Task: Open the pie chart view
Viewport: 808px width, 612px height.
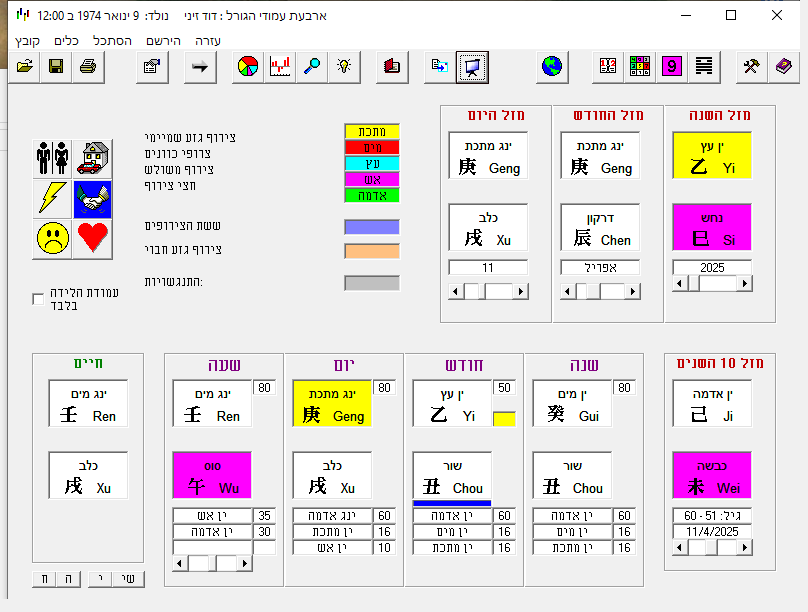Action: click(x=248, y=67)
